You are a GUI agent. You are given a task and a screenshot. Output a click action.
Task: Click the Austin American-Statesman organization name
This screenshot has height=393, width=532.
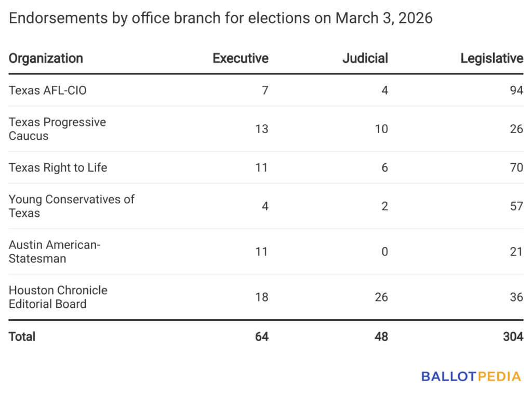(x=54, y=252)
